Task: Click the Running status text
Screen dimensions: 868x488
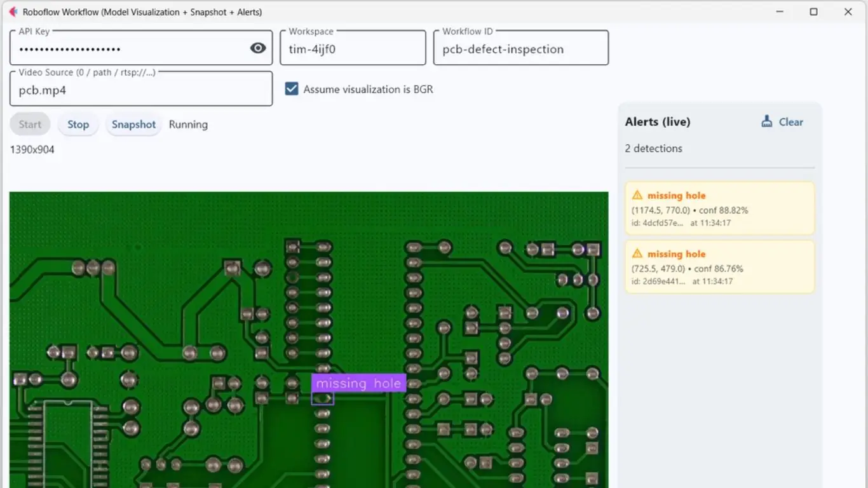Action: click(188, 125)
